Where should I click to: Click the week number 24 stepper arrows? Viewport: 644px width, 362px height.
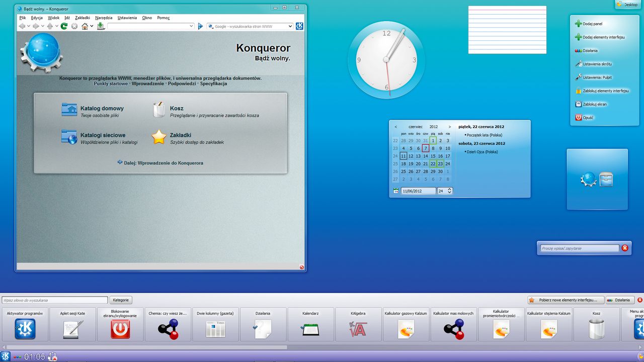[x=450, y=191]
